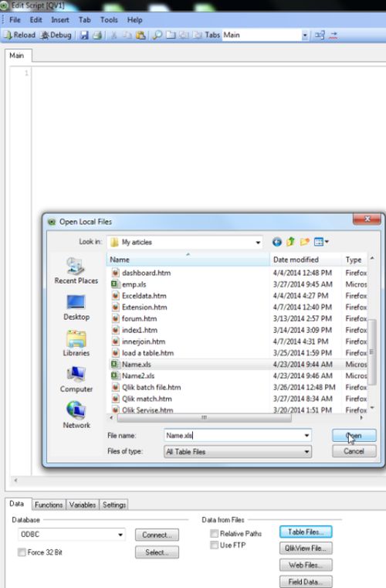Open the View Menu icon dropdown

coord(321,242)
